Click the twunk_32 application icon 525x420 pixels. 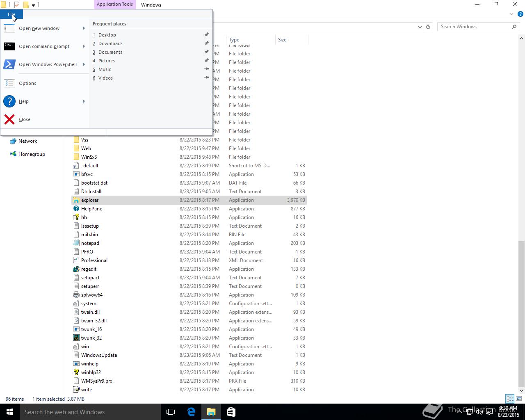[x=76, y=338]
